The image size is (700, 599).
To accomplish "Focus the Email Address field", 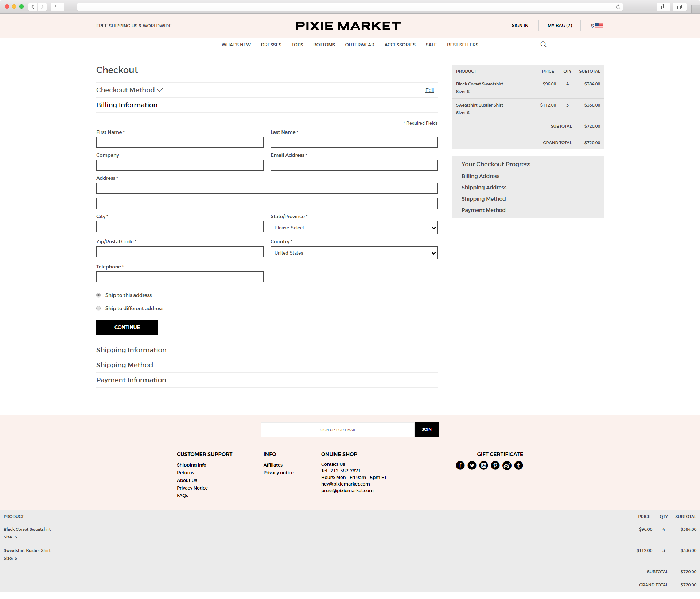I will [354, 165].
